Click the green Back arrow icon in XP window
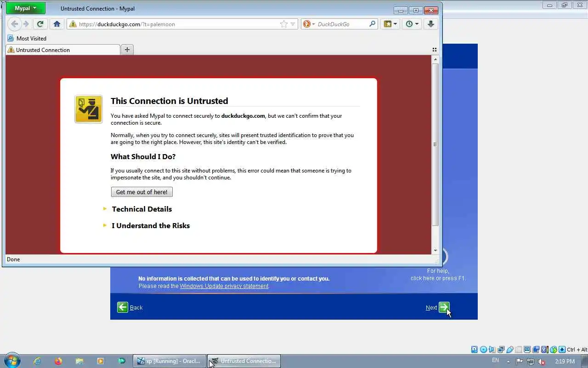The height and width of the screenshot is (368, 588). coord(123,307)
